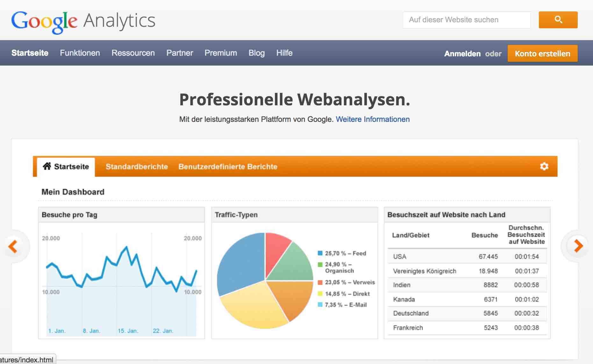Open the Funktionen menu item
The height and width of the screenshot is (364, 593).
[80, 53]
